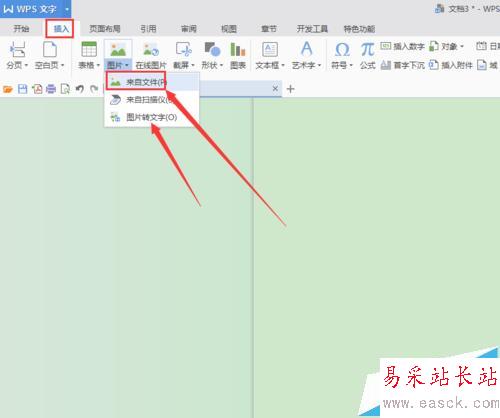500x418 pixels.
Task: Click the table (表格) grid icon
Action: click(89, 50)
